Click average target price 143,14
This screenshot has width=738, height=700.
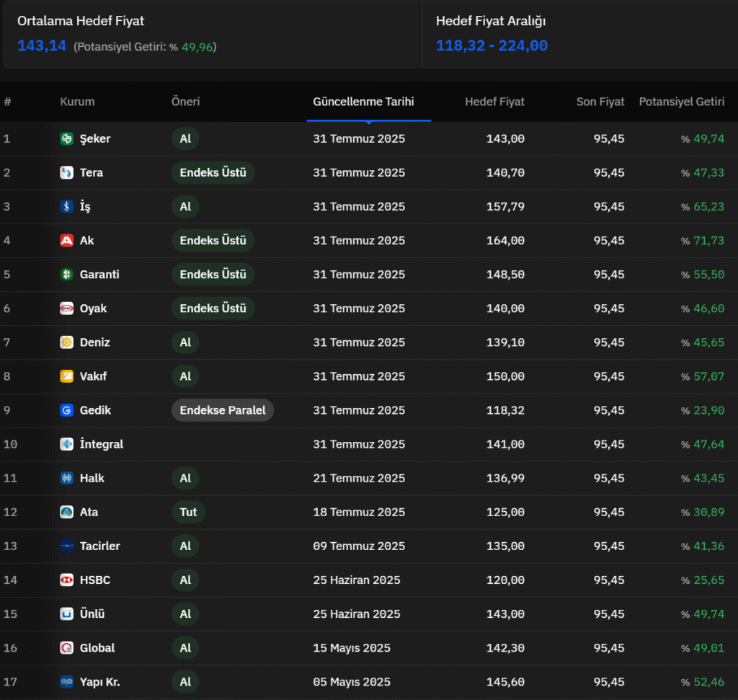click(x=41, y=45)
